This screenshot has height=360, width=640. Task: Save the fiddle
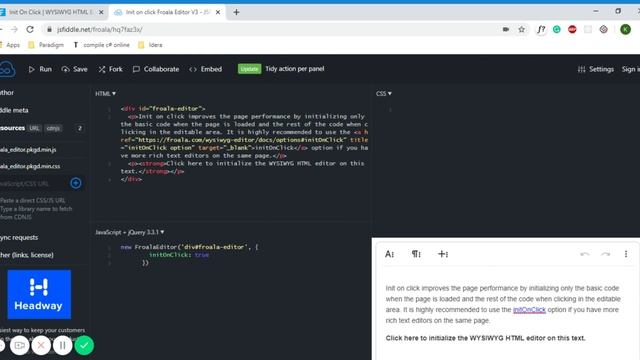coord(74,69)
